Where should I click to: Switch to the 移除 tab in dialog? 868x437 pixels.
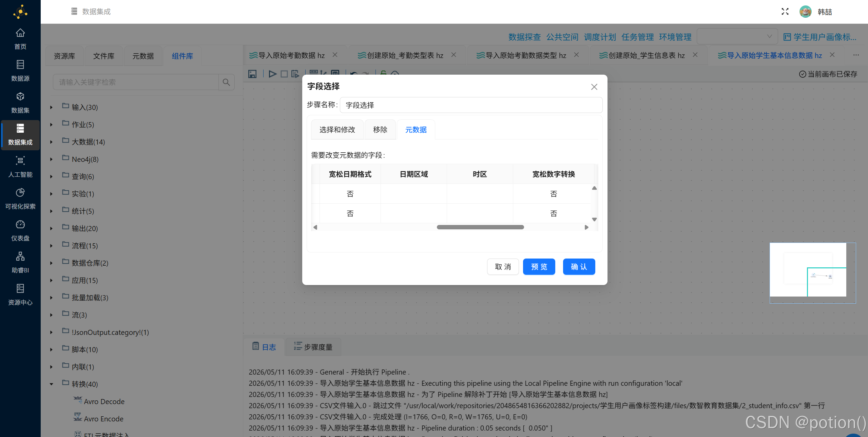coord(380,130)
